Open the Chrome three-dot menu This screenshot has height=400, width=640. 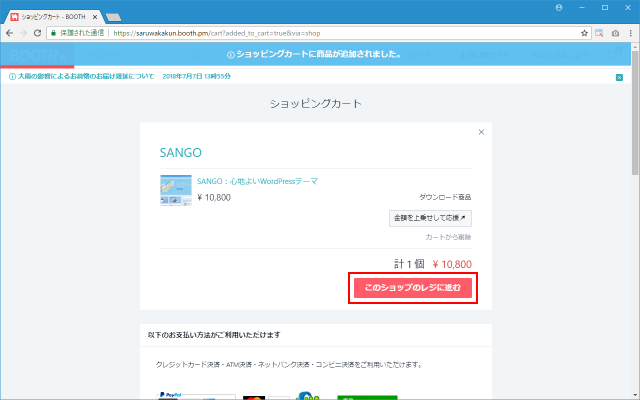631,33
